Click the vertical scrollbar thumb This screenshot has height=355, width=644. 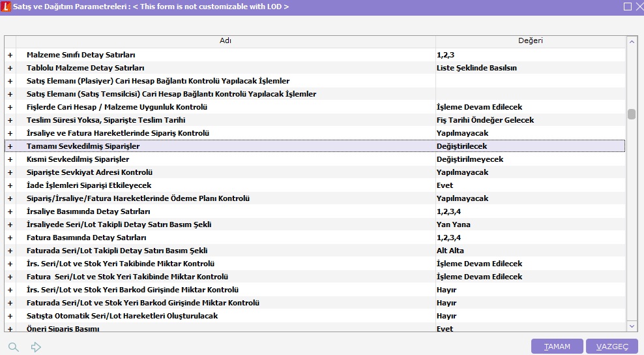[632, 114]
